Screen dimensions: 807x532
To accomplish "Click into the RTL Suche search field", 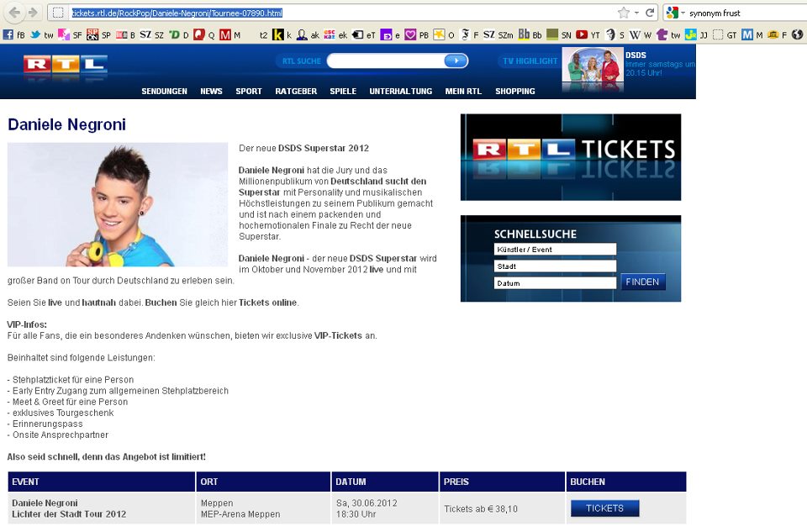I will (385, 61).
